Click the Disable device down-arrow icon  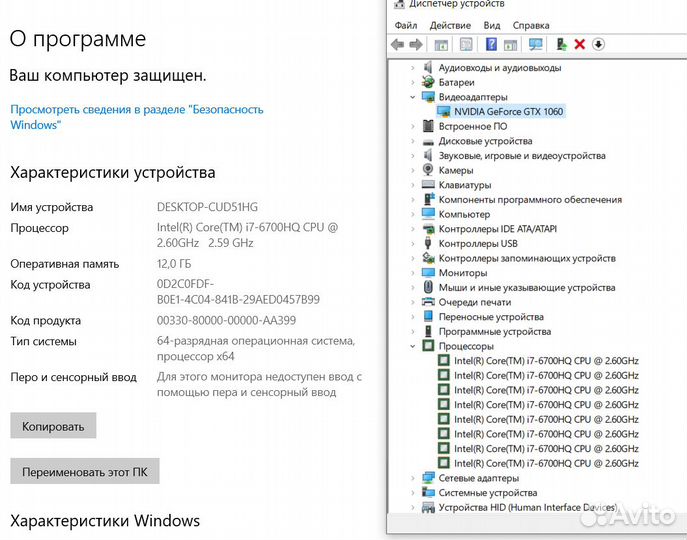coord(598,44)
